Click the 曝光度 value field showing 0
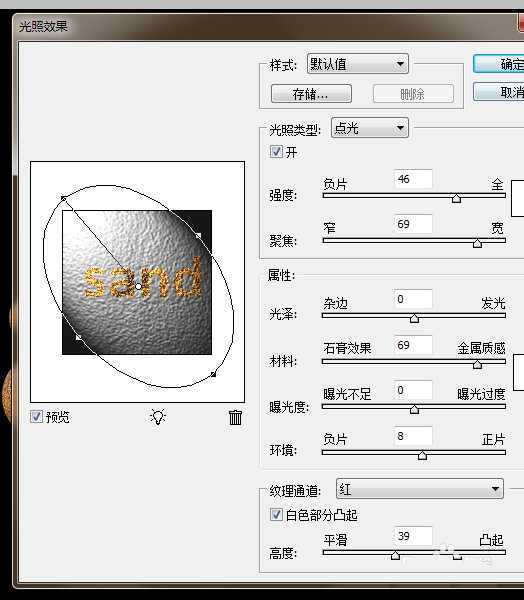This screenshot has height=600, width=524. point(413,390)
